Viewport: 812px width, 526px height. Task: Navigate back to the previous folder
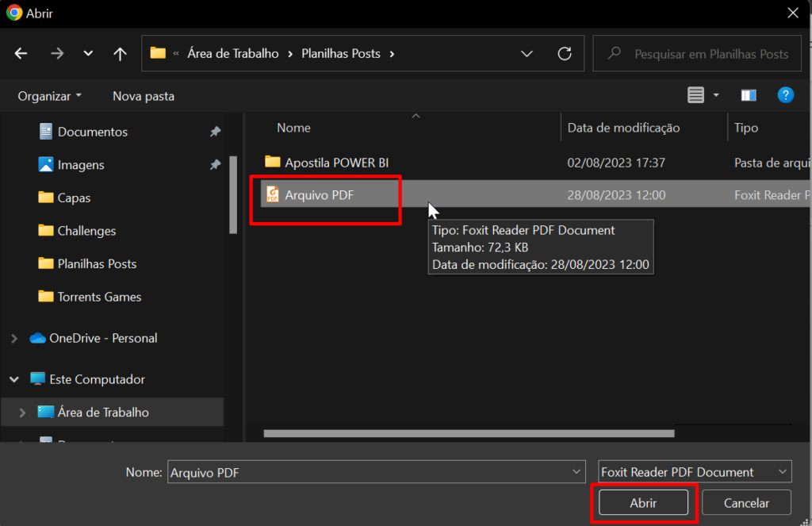click(x=21, y=53)
